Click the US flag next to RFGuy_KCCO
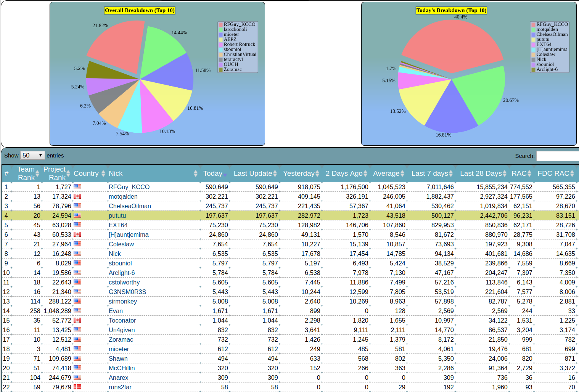579x392 pixels. click(77, 187)
